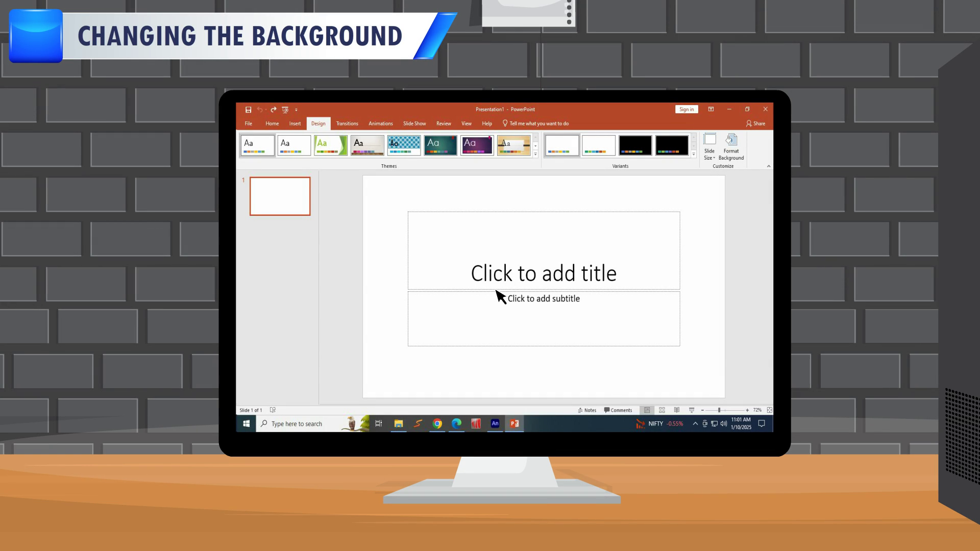The image size is (980, 551).
Task: Toggle the Comments pane
Action: click(x=618, y=410)
